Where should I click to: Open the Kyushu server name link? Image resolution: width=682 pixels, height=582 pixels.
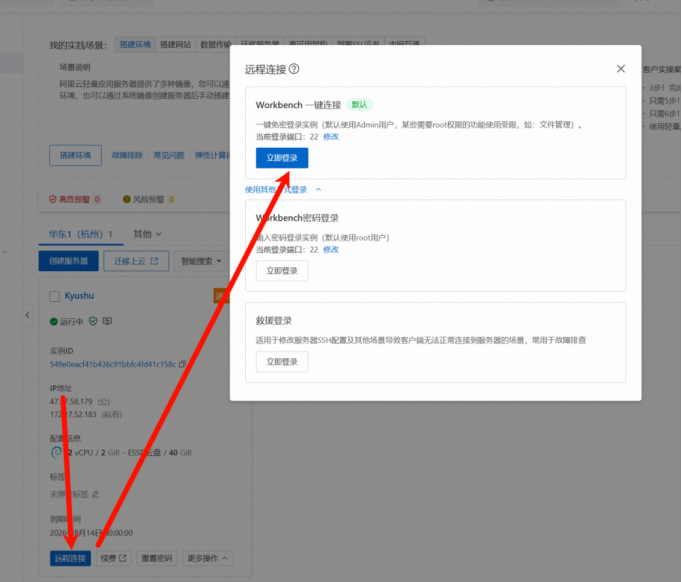(x=79, y=296)
